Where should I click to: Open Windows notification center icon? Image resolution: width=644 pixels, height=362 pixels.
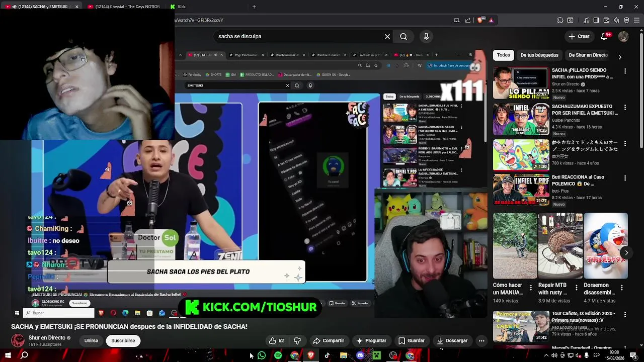tap(633, 355)
